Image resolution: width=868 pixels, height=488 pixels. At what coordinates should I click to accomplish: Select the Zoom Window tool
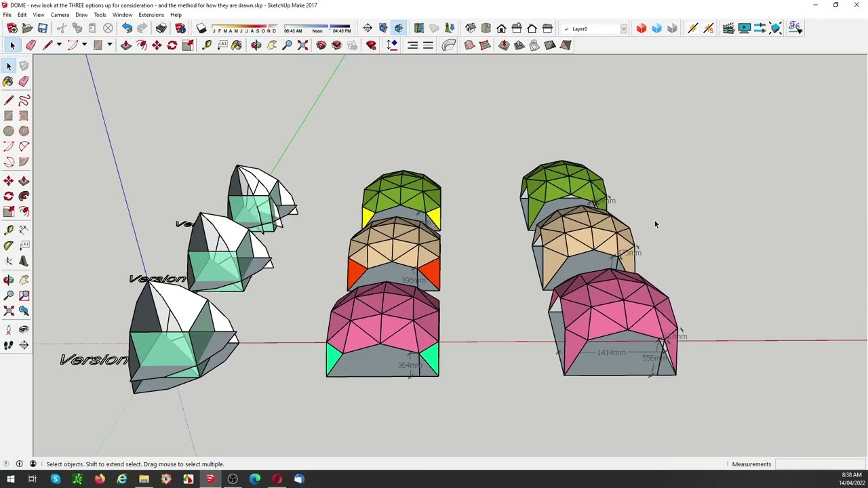click(24, 296)
